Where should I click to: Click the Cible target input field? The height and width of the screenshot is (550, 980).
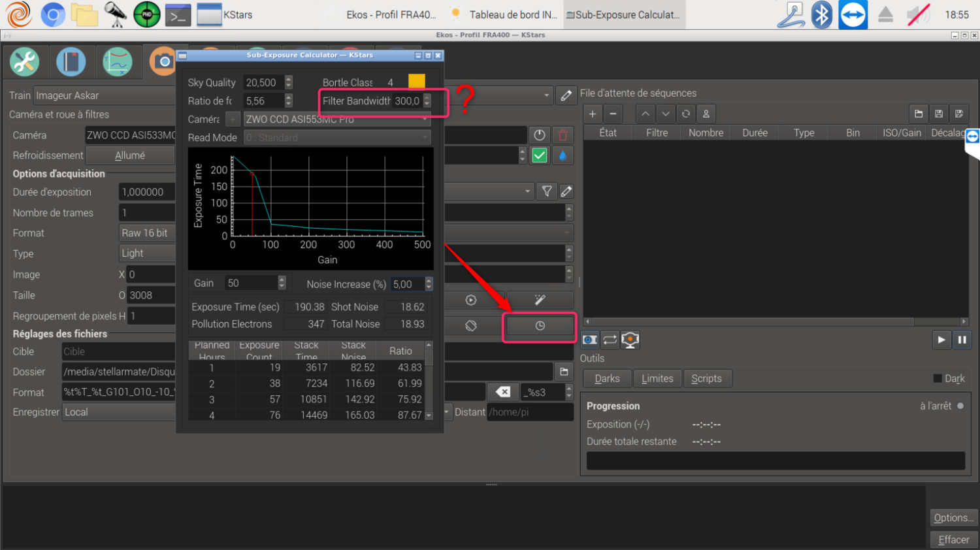point(118,351)
